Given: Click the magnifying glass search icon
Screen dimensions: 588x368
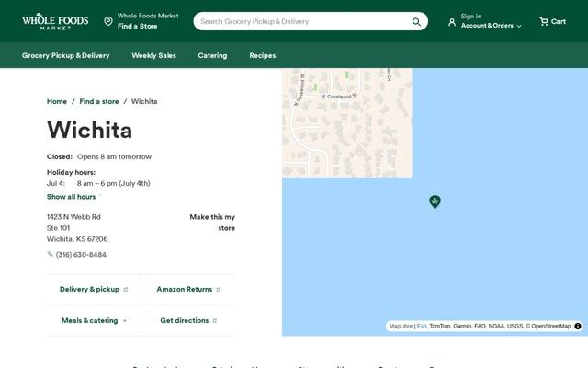Looking at the screenshot, I should pyautogui.click(x=416, y=22).
